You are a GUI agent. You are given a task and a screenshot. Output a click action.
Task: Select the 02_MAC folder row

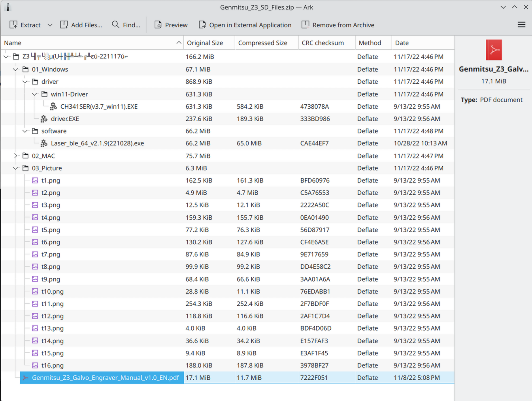228,156
